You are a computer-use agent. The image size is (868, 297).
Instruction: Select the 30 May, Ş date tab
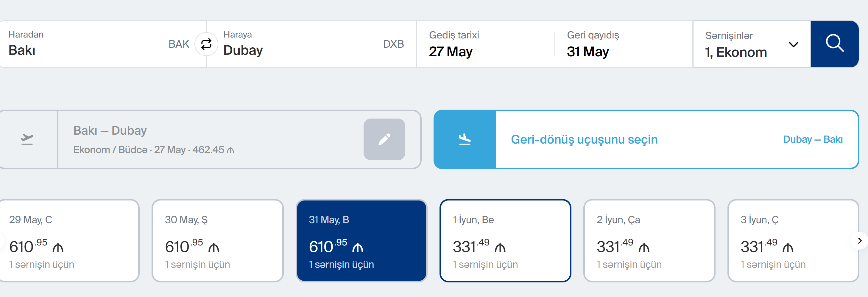point(217,241)
